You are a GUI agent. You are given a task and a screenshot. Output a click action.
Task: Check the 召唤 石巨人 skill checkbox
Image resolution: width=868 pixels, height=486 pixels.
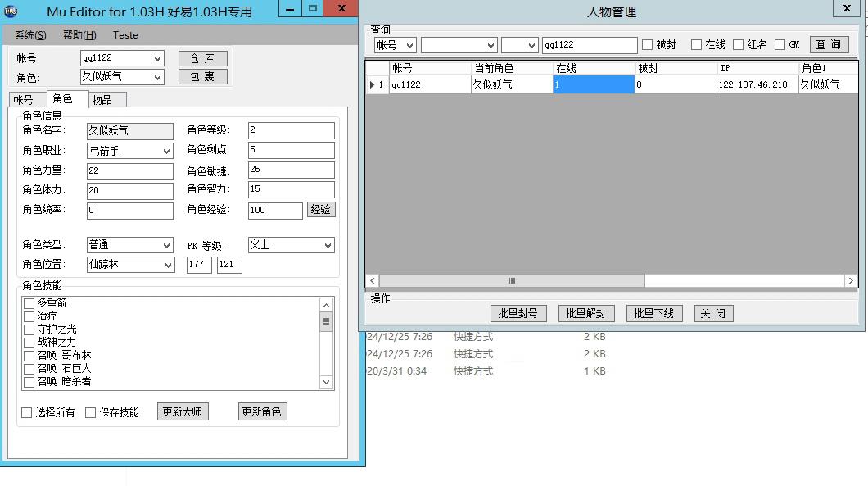tap(29, 369)
